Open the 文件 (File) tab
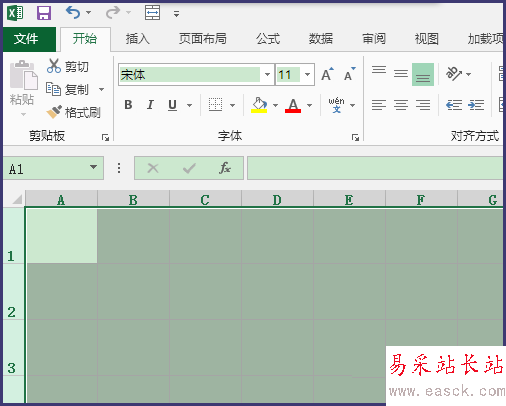Image resolution: width=506 pixels, height=406 pixels. (x=29, y=39)
